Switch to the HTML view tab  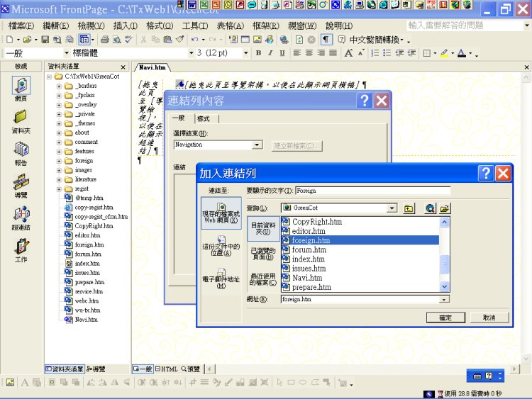(167, 369)
